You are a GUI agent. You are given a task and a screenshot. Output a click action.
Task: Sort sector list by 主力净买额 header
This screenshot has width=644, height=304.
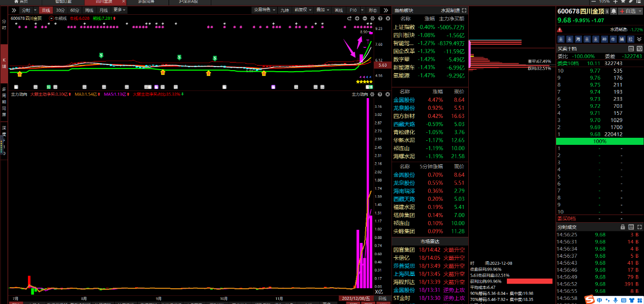(x=452, y=18)
